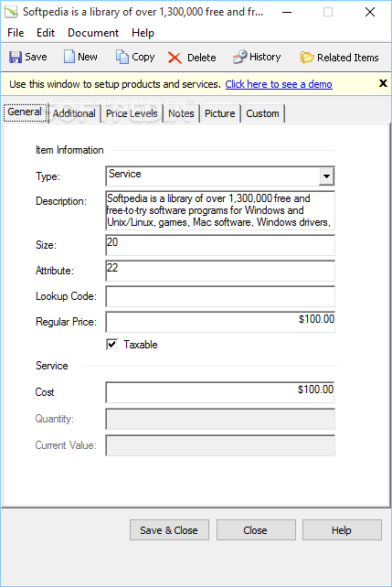
Task: Click the Delete toolbar label
Action: click(202, 58)
